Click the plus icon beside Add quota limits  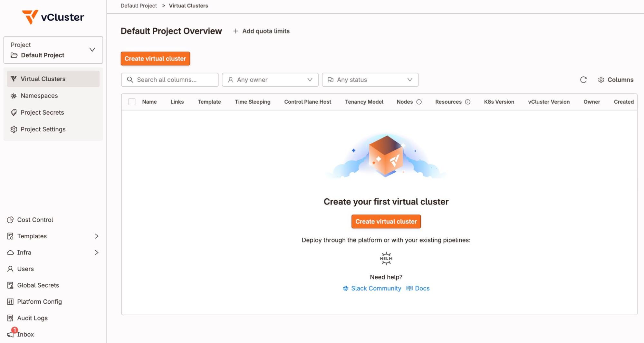click(235, 31)
